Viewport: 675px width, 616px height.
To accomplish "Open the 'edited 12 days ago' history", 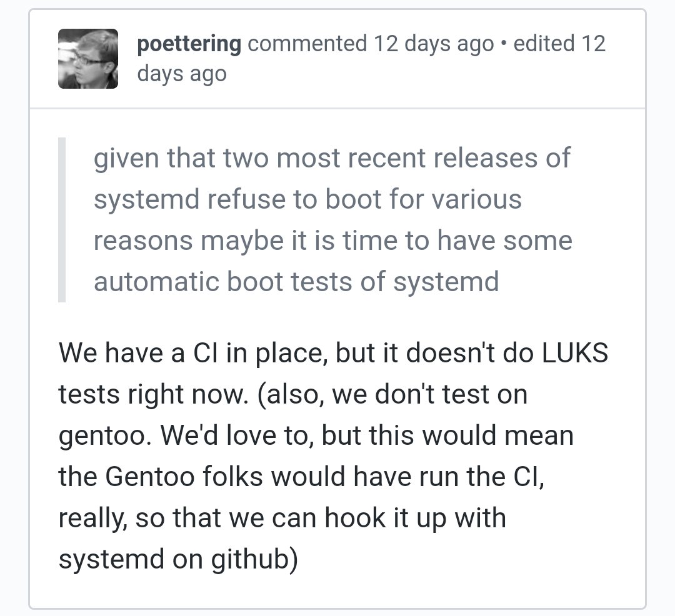I will (x=559, y=44).
